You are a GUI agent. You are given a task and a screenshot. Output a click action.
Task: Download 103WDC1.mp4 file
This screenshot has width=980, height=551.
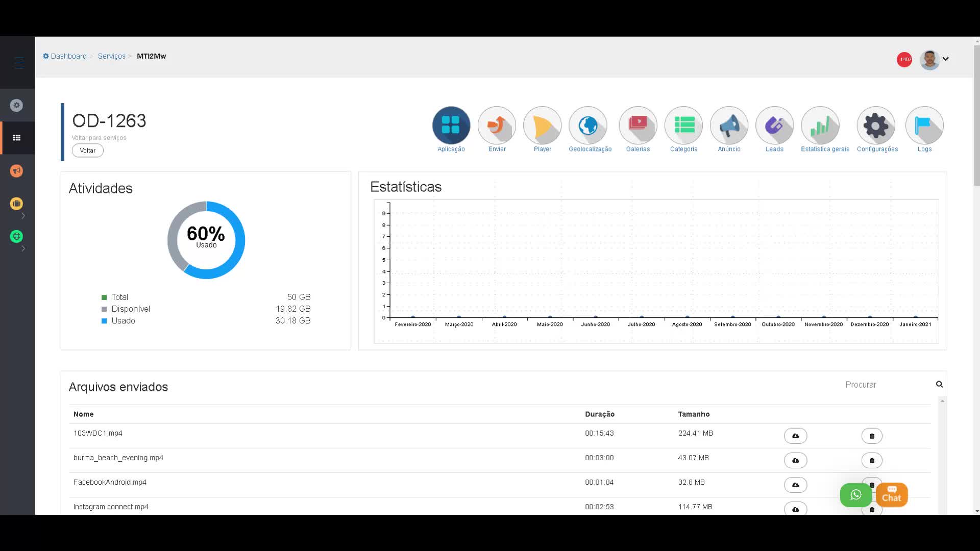795,436
